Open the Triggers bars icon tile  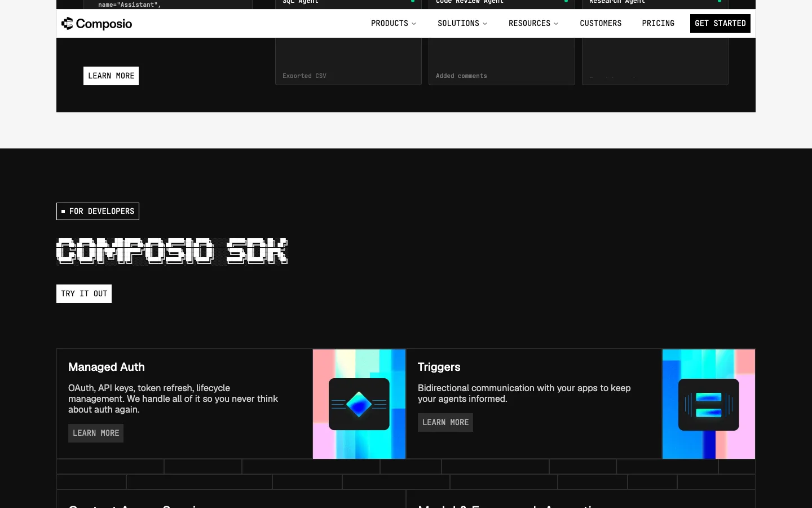[709, 404]
